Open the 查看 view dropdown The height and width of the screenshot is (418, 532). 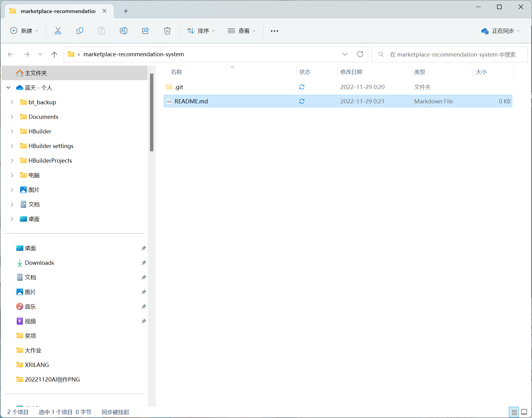[242, 31]
